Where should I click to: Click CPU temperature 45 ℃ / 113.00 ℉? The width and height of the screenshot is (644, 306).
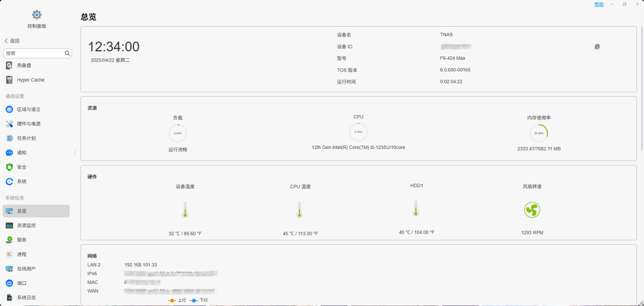(300, 234)
